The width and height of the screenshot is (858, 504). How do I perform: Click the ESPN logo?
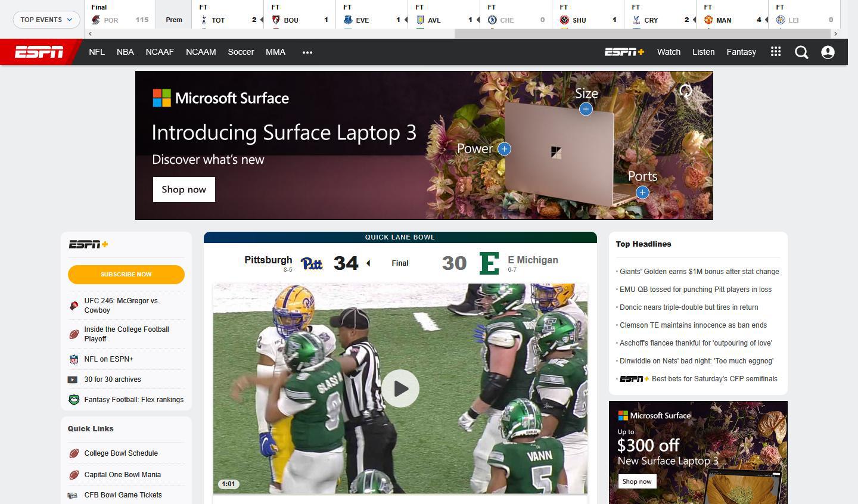click(39, 52)
